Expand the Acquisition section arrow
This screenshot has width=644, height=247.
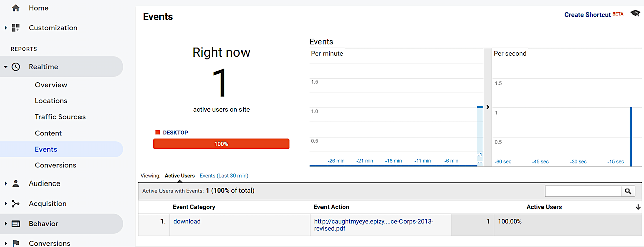coord(5,204)
